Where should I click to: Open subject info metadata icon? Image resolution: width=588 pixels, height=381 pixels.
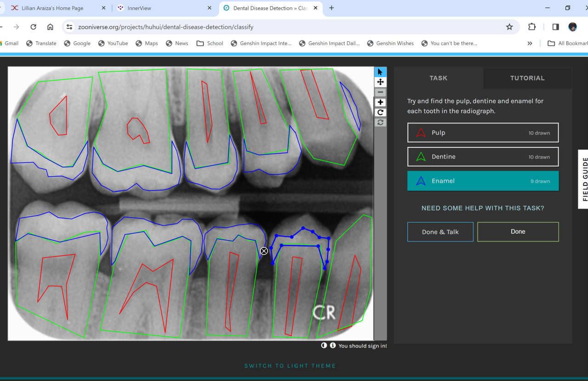coord(333,346)
